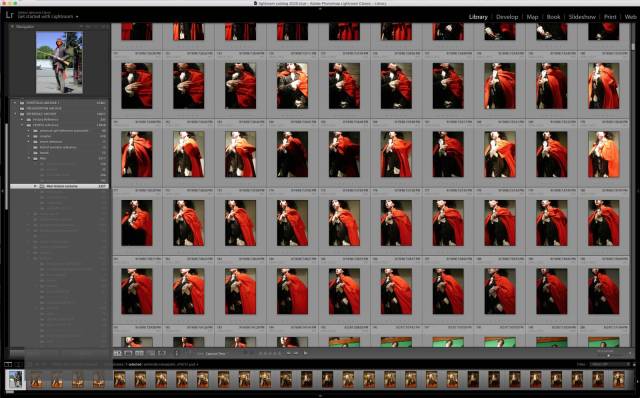This screenshot has height=398, width=640.
Task: Open the Get started with Lightroom dropdown
Action: point(48,17)
